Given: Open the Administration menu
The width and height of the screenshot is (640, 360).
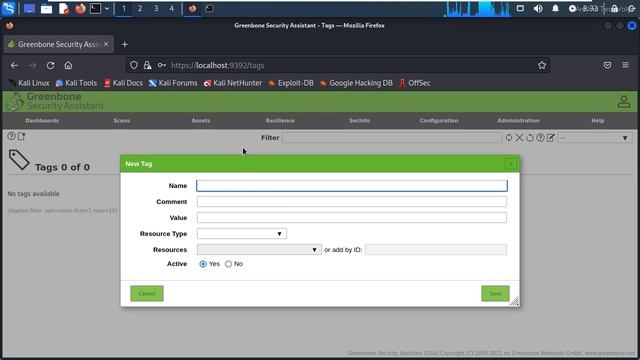Looking at the screenshot, I should click(x=518, y=121).
